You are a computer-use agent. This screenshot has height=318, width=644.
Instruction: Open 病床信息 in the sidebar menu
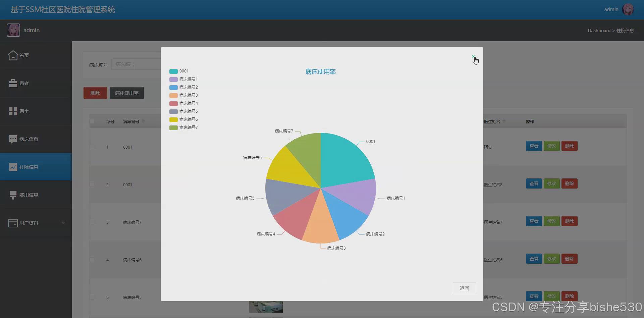tap(36, 139)
